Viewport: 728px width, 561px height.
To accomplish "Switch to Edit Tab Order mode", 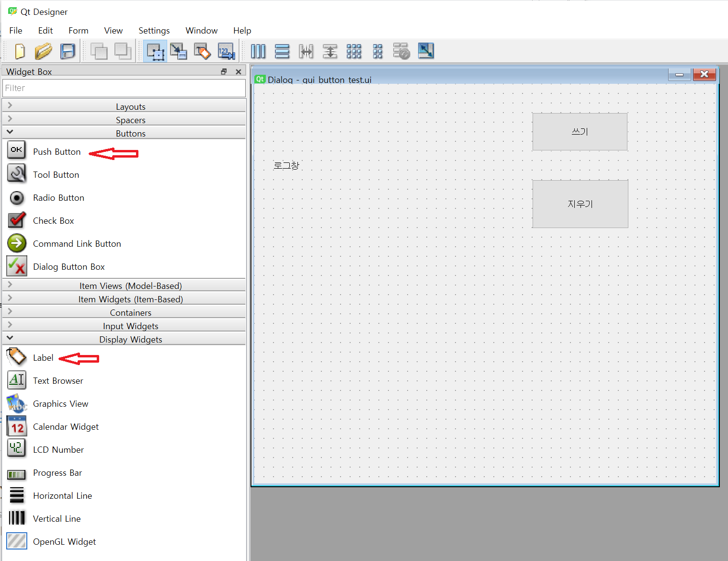I will click(226, 51).
